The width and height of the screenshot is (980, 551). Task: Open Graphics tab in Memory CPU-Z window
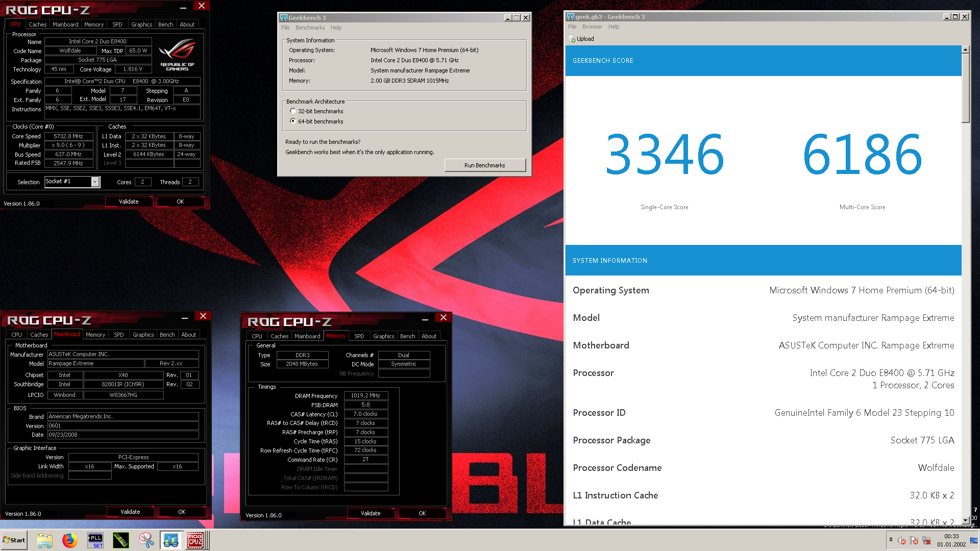[383, 336]
